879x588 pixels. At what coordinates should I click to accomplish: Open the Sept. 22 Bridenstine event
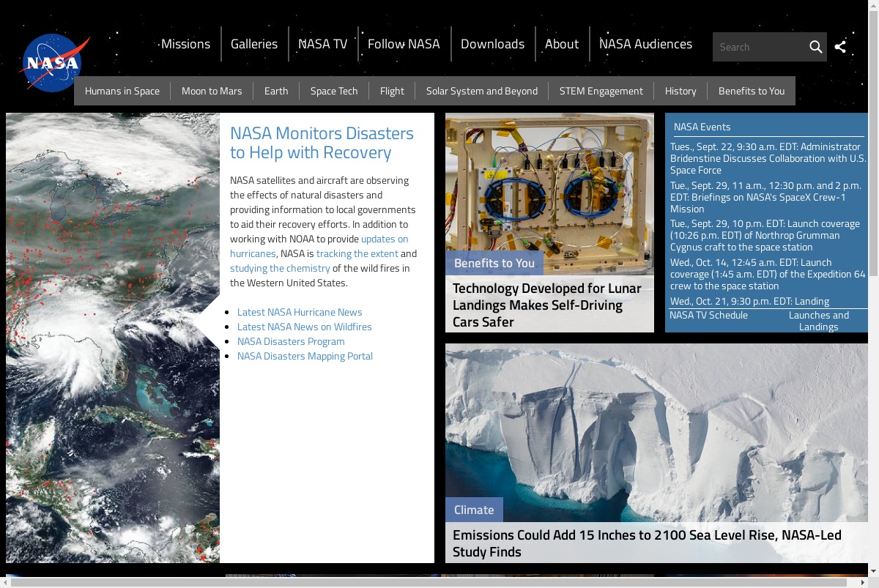[x=768, y=158]
